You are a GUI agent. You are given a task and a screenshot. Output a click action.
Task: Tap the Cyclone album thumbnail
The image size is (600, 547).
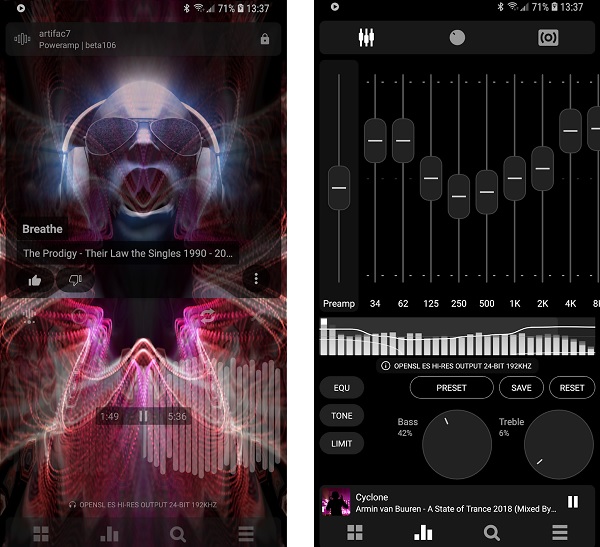click(336, 501)
